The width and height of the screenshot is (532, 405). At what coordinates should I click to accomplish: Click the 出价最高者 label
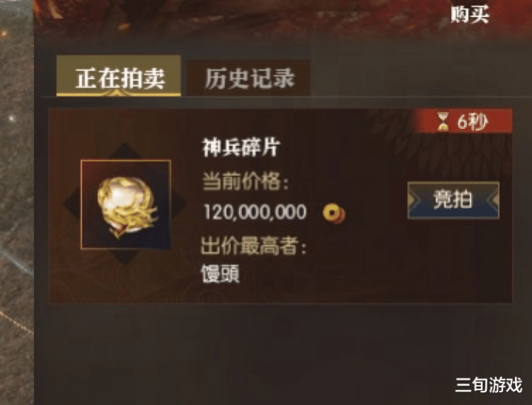(254, 245)
